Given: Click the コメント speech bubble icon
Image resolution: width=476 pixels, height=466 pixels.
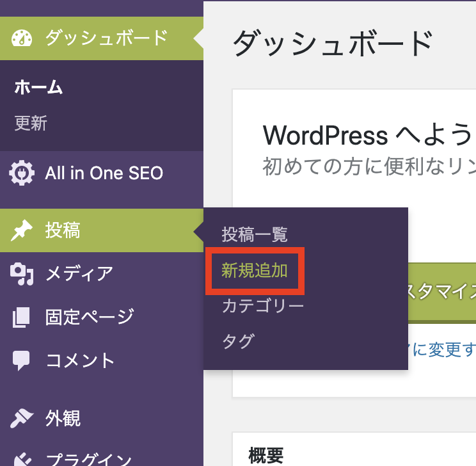Looking at the screenshot, I should [21, 360].
